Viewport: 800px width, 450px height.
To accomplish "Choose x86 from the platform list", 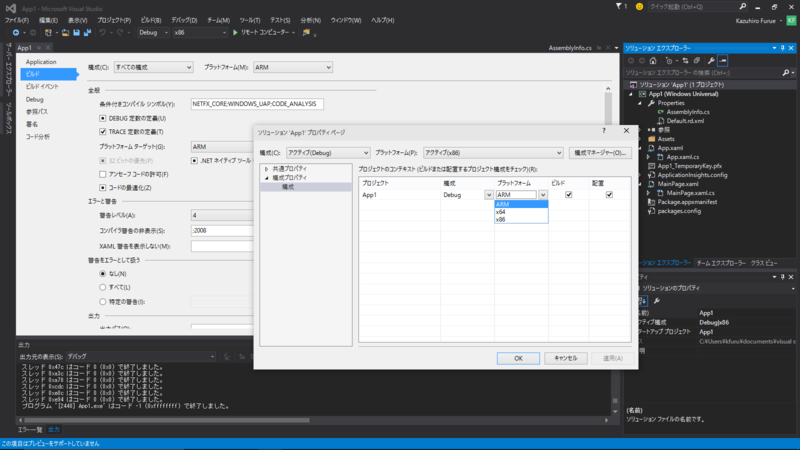I will (521, 219).
